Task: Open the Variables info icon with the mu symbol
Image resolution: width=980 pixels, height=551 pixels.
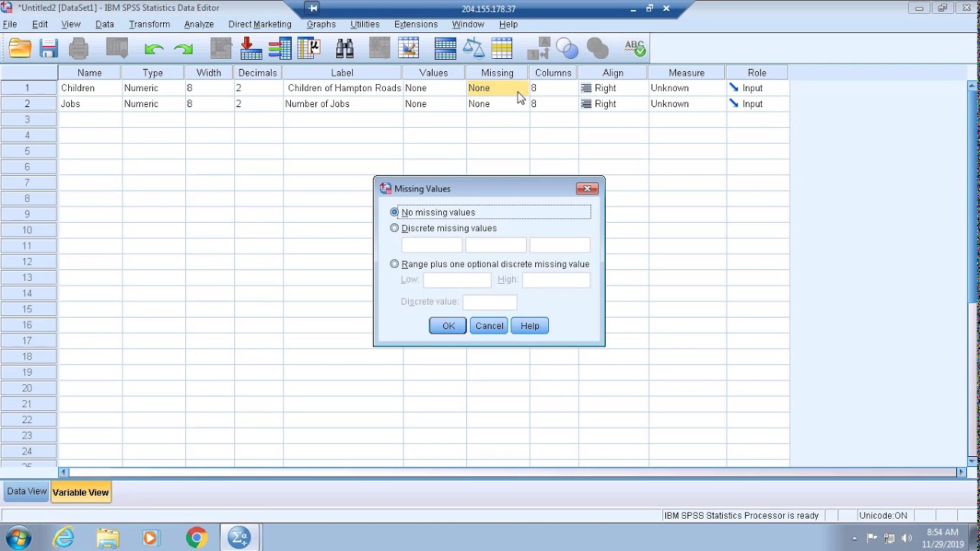Action: click(x=309, y=49)
